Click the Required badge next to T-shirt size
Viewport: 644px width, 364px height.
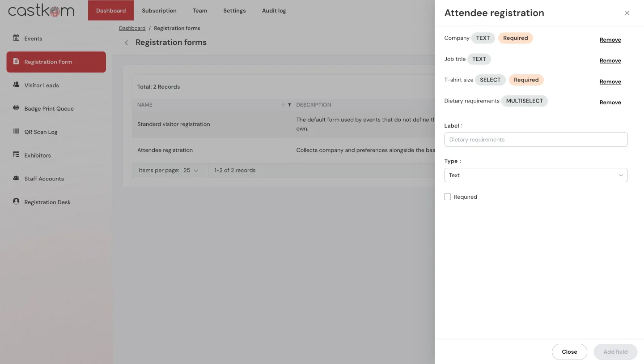pyautogui.click(x=526, y=80)
